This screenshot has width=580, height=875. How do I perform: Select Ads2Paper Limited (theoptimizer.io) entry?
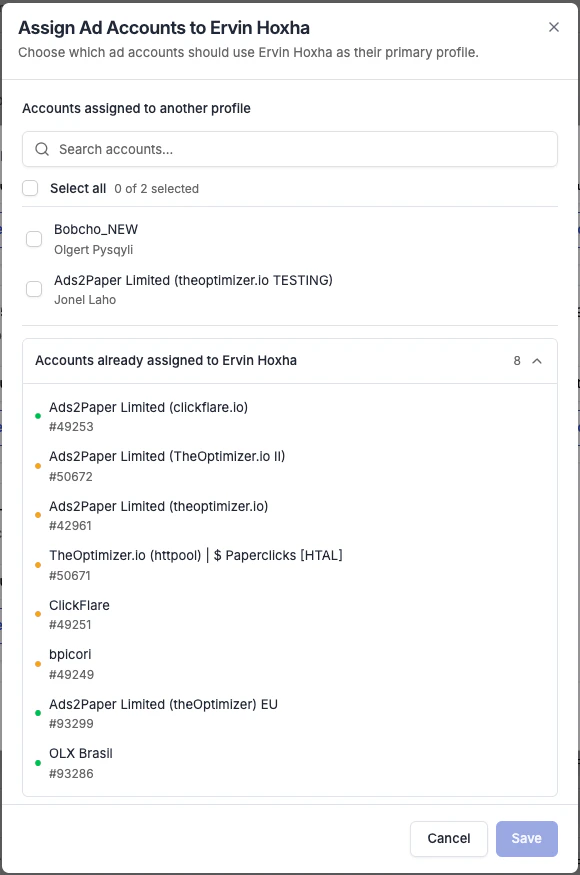(159, 506)
